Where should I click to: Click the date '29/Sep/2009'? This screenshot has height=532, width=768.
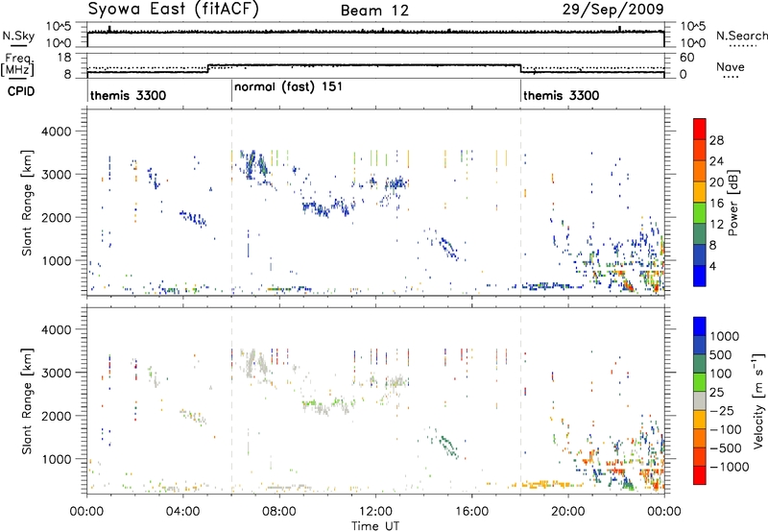pos(612,10)
